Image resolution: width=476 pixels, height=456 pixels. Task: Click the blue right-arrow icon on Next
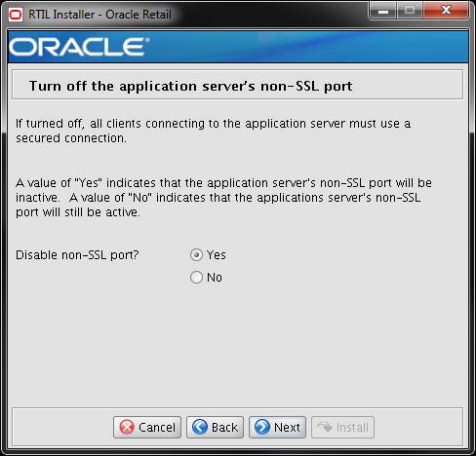pyautogui.click(x=262, y=427)
